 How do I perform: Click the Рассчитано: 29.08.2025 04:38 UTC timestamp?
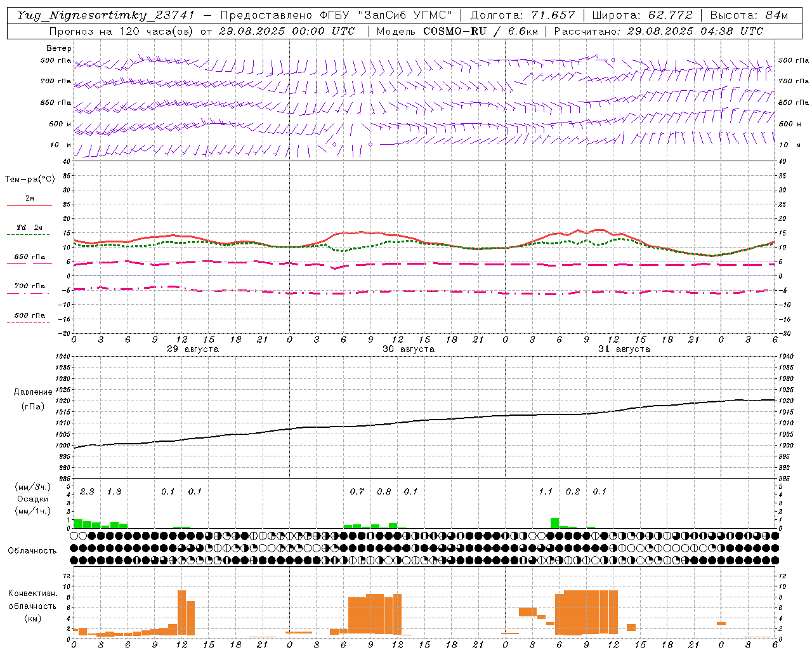(659, 31)
